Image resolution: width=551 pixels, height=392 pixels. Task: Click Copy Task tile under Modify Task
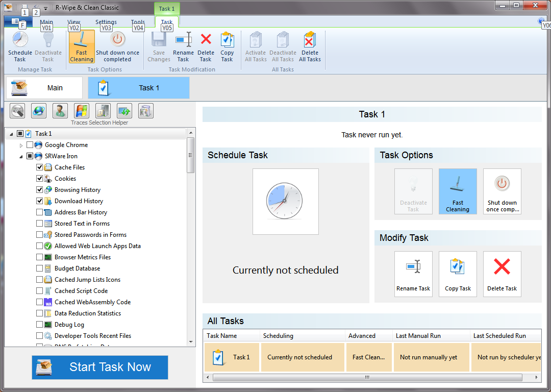coord(458,274)
